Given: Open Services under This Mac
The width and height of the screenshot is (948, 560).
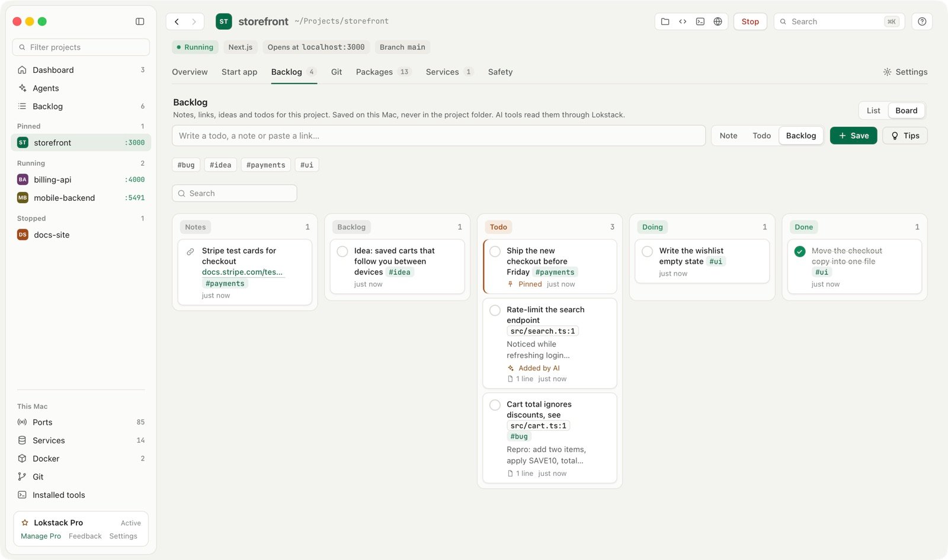Looking at the screenshot, I should click(x=81, y=441).
